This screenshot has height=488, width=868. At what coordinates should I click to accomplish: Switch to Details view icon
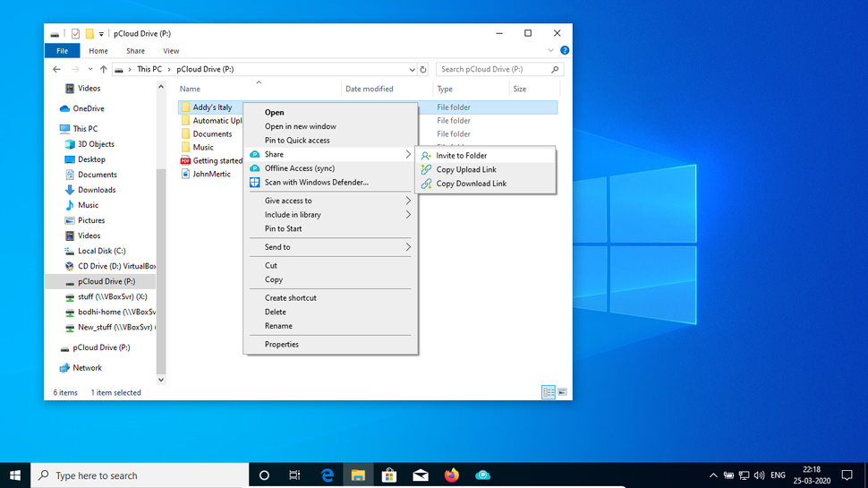(548, 393)
